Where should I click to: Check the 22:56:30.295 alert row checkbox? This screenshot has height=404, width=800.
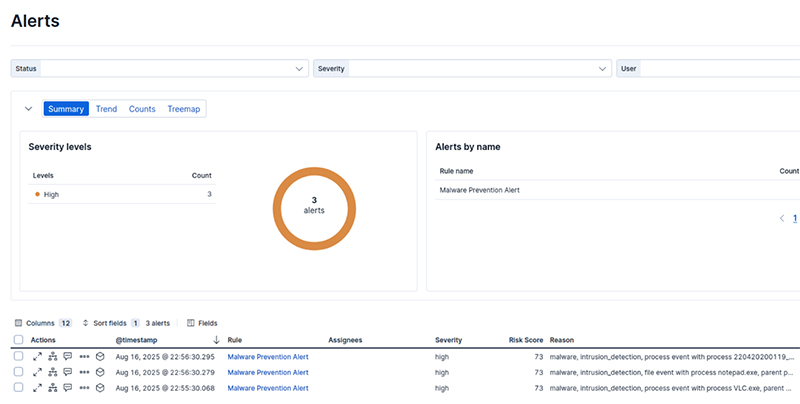pyautogui.click(x=18, y=356)
